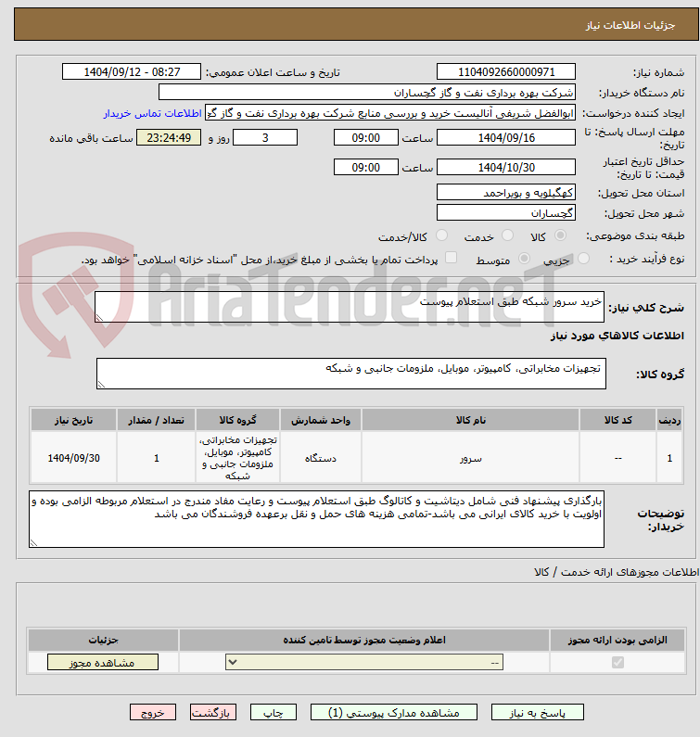Click the response deadline hour 09:00 field
Screen dimensions: 700x737
coord(365,138)
